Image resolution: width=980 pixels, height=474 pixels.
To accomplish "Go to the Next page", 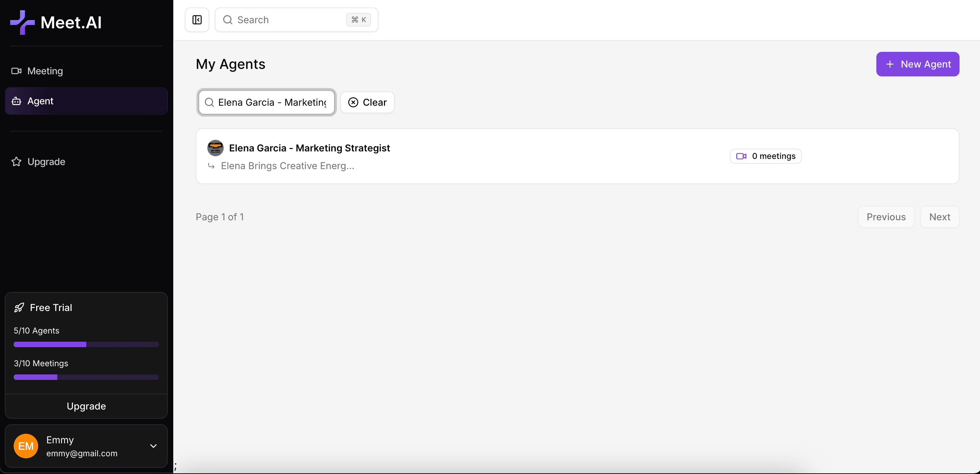I will (x=940, y=217).
